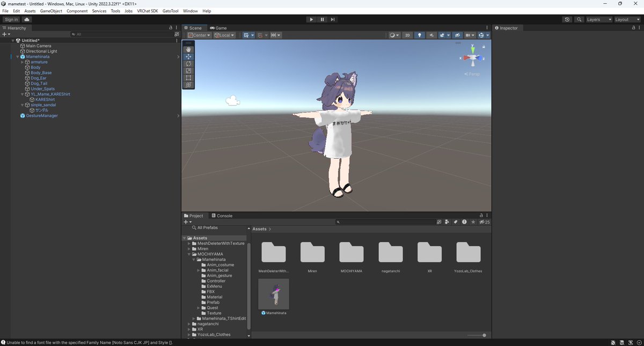
Task: Select the Rotate tool
Action: tap(188, 63)
